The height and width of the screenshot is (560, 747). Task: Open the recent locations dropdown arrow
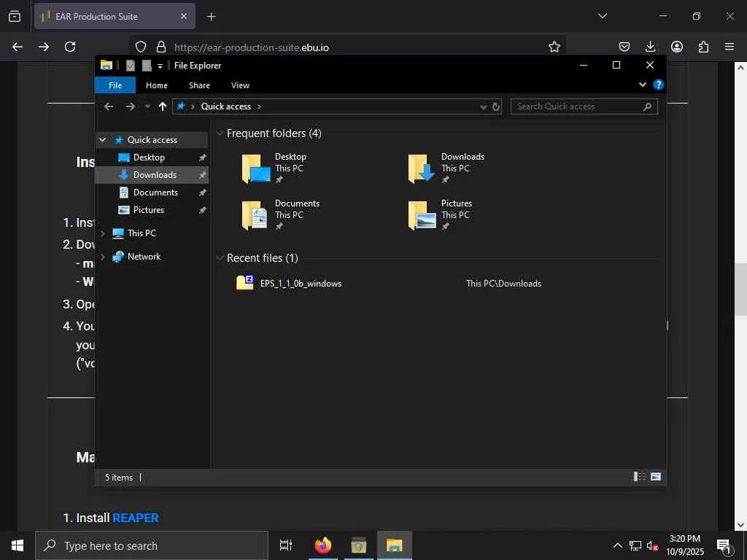pyautogui.click(x=147, y=106)
